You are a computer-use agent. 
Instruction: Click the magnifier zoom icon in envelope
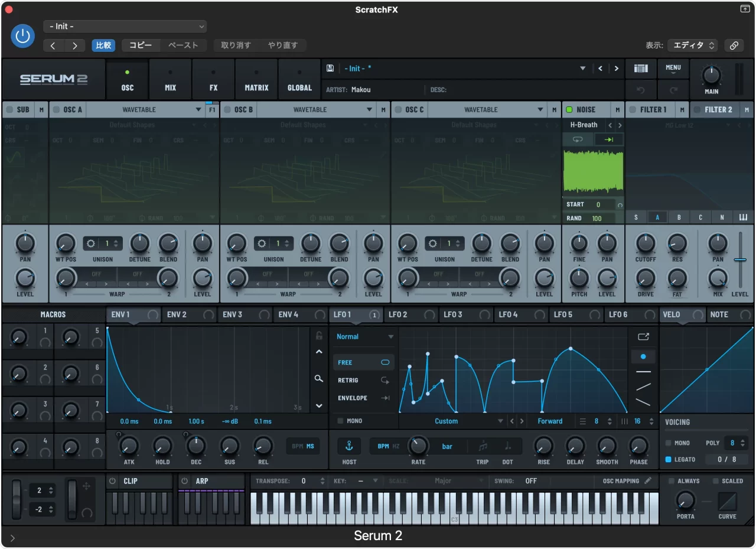click(319, 378)
